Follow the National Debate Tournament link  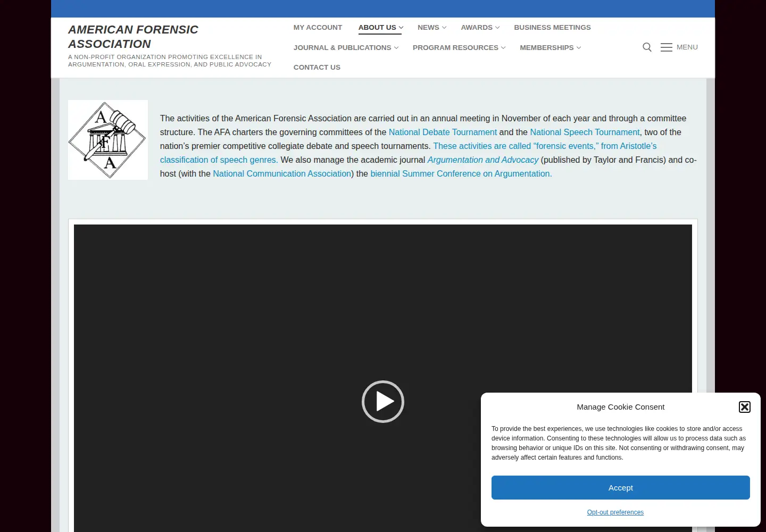[x=443, y=132]
